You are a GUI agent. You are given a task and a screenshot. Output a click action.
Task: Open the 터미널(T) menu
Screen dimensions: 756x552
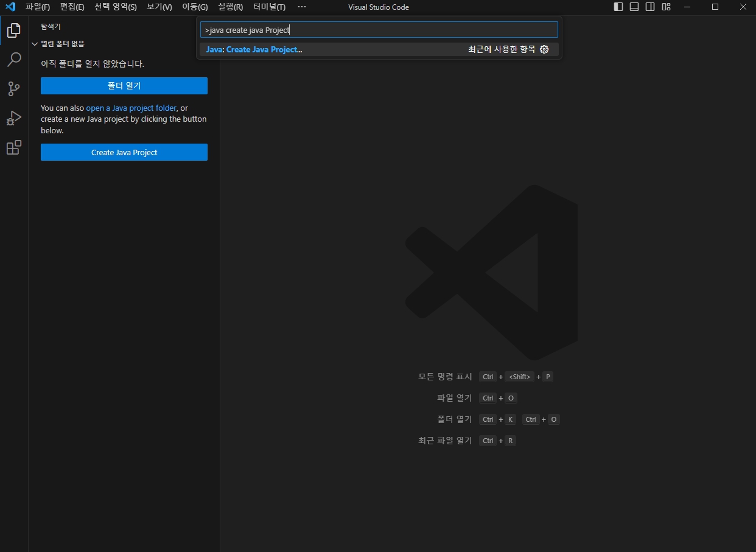(269, 7)
